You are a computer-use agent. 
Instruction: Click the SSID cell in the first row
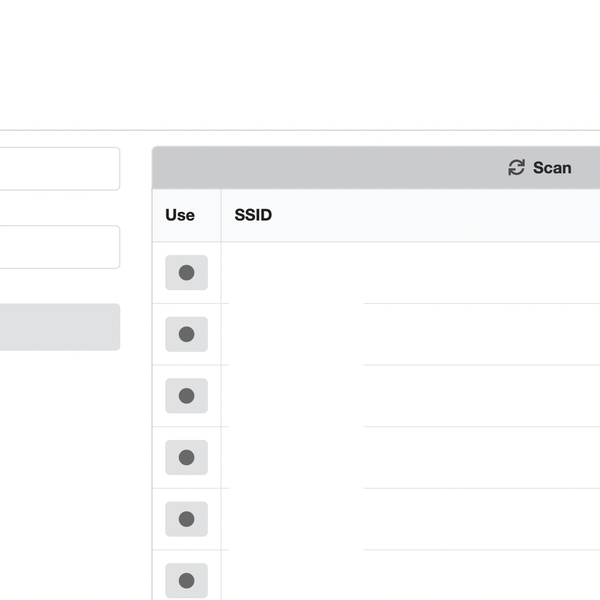tap(400, 273)
